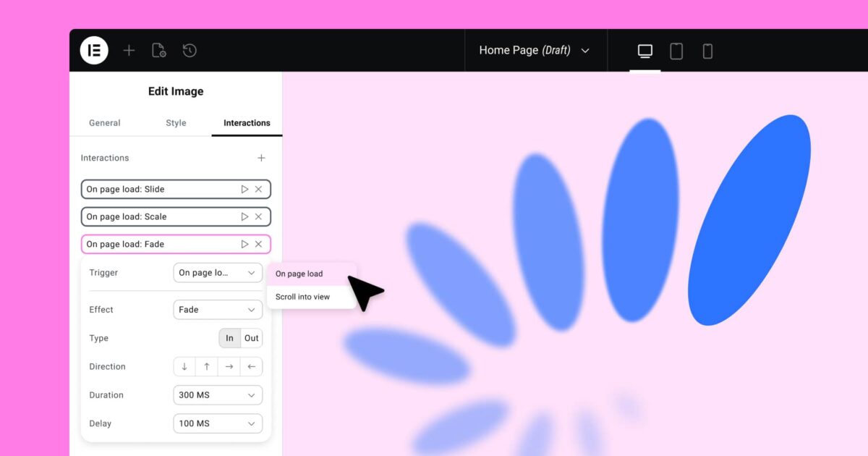The height and width of the screenshot is (456, 868).
Task: Click the Direction field label
Action: (107, 366)
